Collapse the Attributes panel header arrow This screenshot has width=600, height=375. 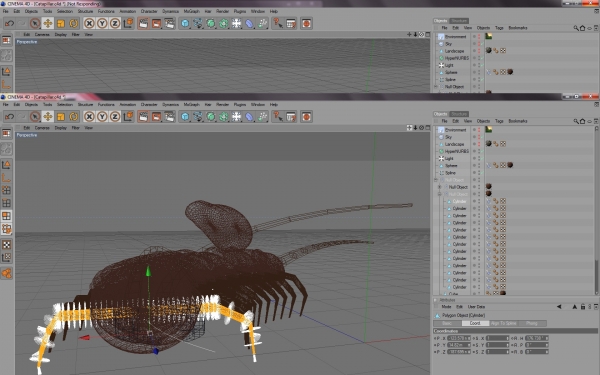[x=436, y=300]
